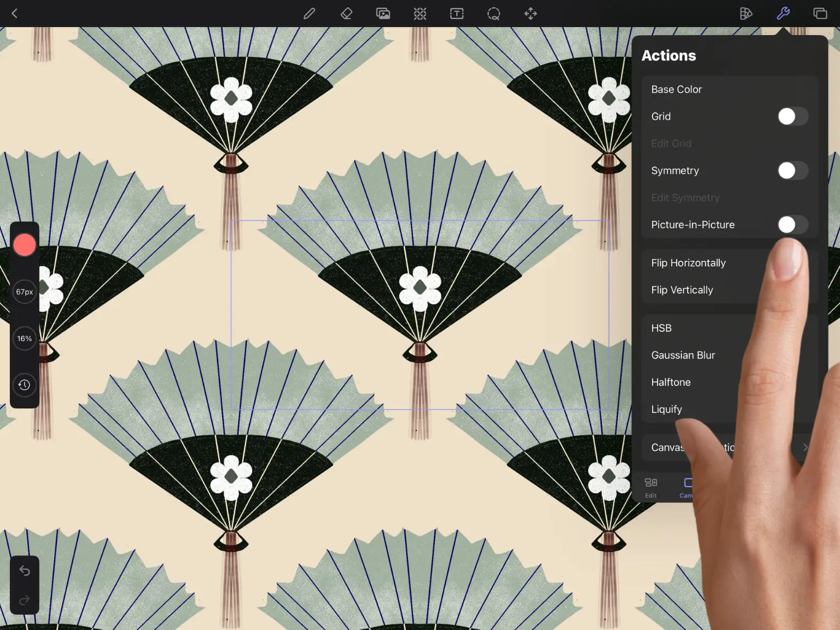Choose Flip Vertically

click(x=730, y=290)
